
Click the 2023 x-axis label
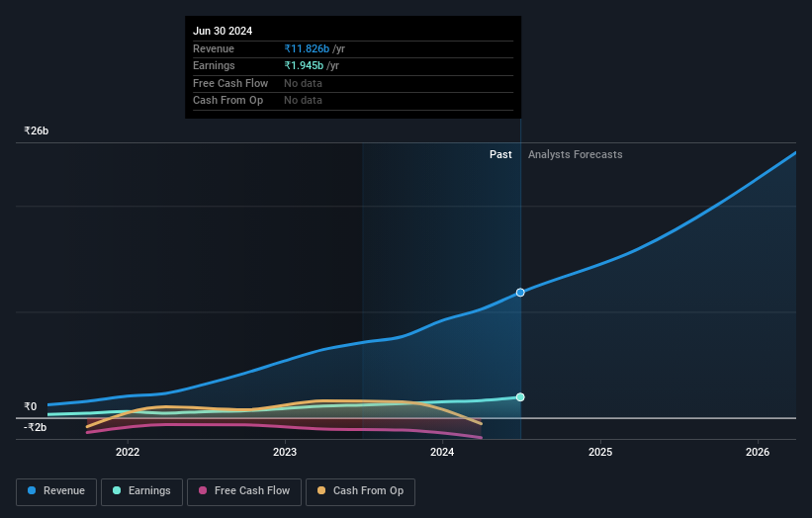[x=285, y=452]
